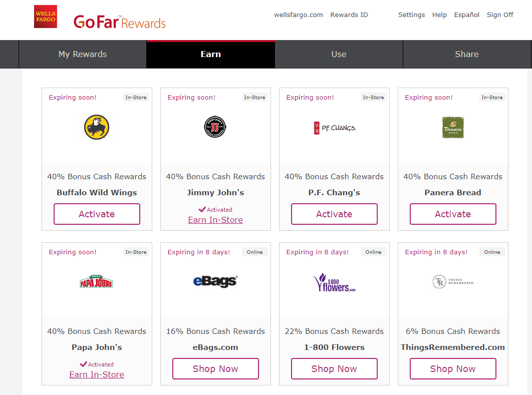The width and height of the screenshot is (532, 395).
Task: Switch language to Español
Action: (466, 15)
